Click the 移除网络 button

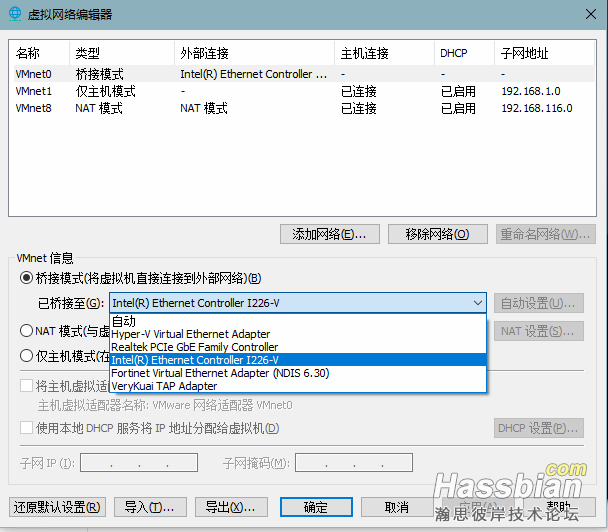437,234
